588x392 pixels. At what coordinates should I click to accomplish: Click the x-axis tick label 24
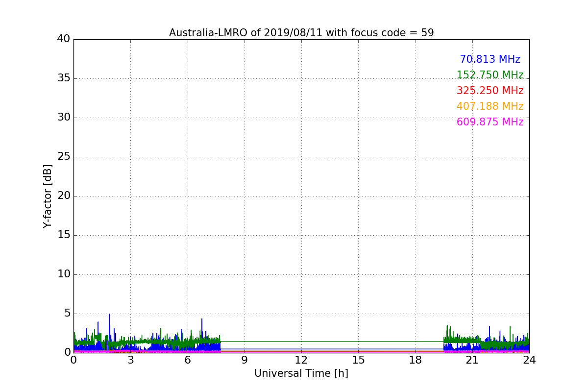pos(529,360)
